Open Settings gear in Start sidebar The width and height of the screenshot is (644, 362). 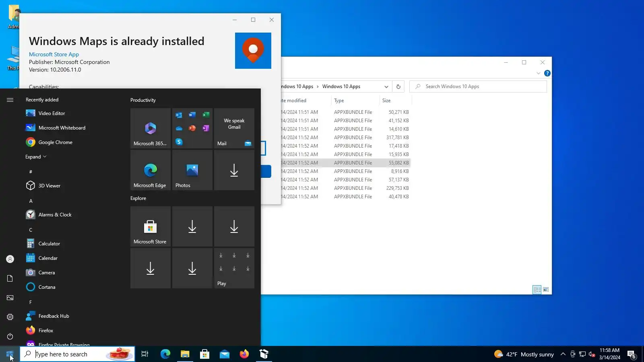coord(10,317)
